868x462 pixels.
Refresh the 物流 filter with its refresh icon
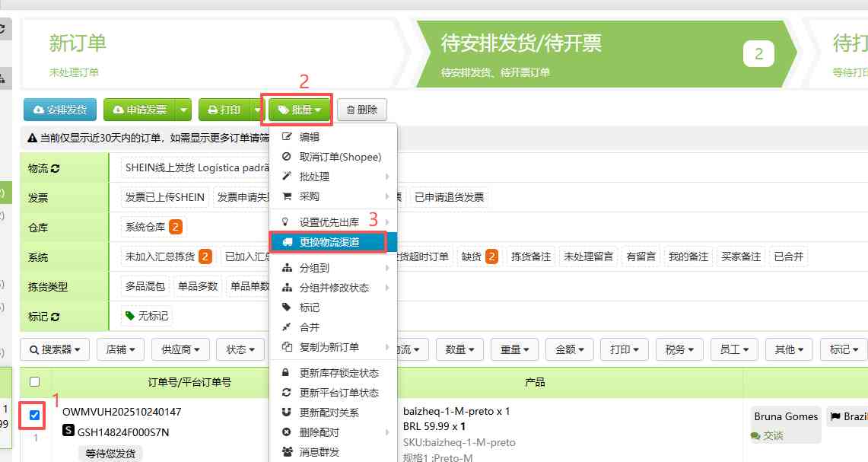(54, 167)
